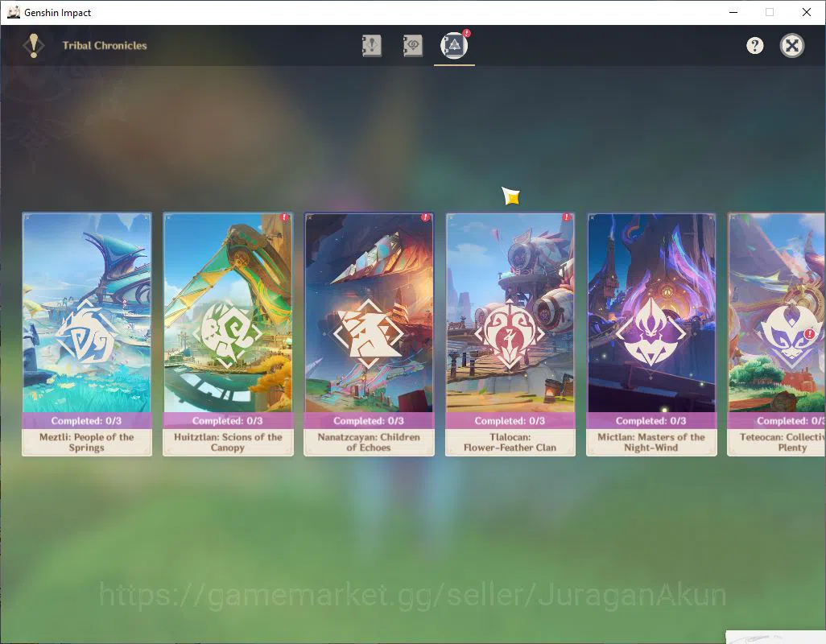Click red notification badge on Huitztlan card
826x644 pixels.
tap(284, 217)
